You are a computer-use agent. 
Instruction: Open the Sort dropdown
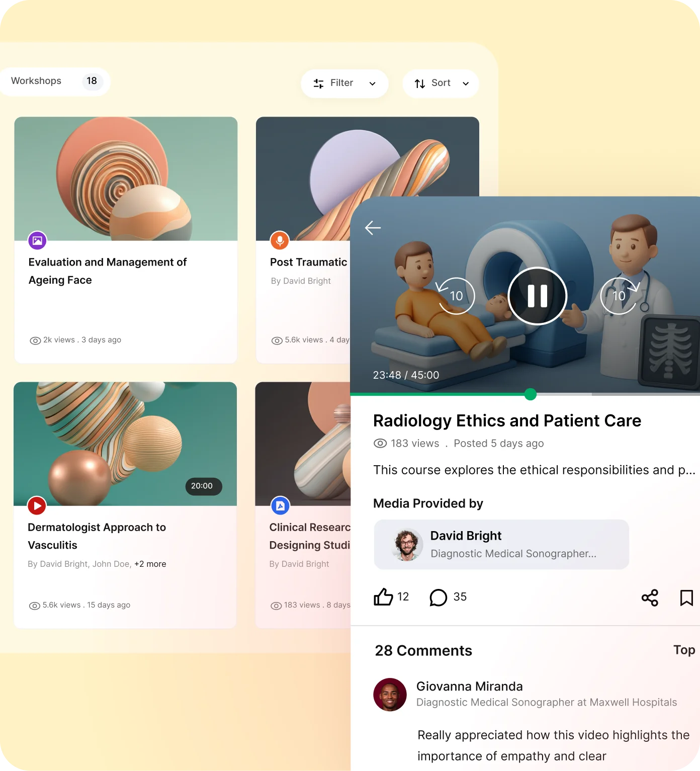[440, 83]
